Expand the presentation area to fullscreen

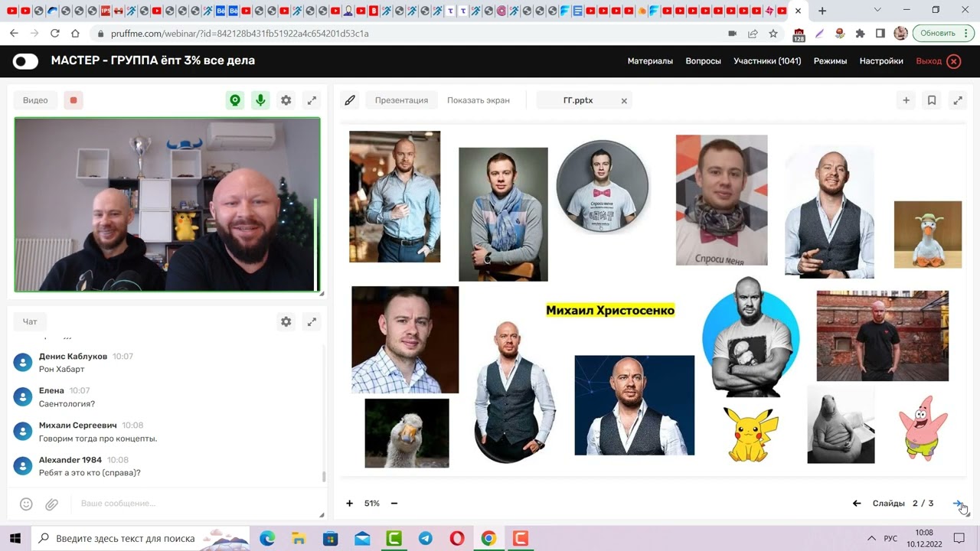tap(958, 100)
